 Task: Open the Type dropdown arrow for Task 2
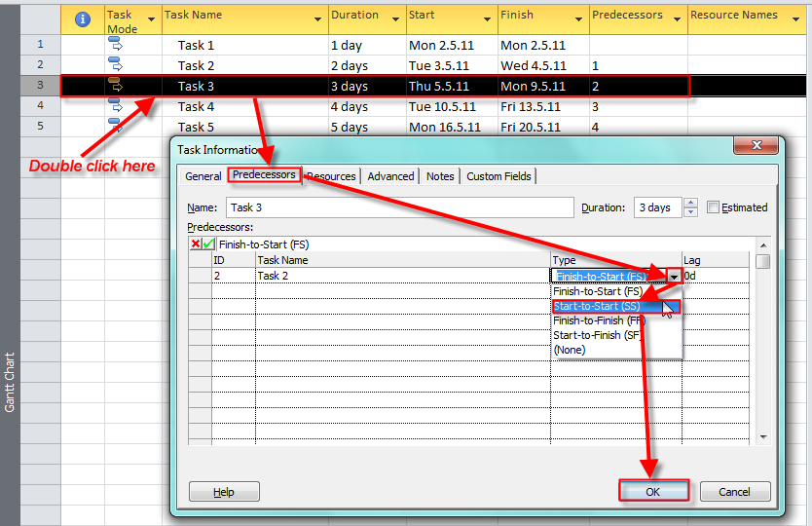674,277
